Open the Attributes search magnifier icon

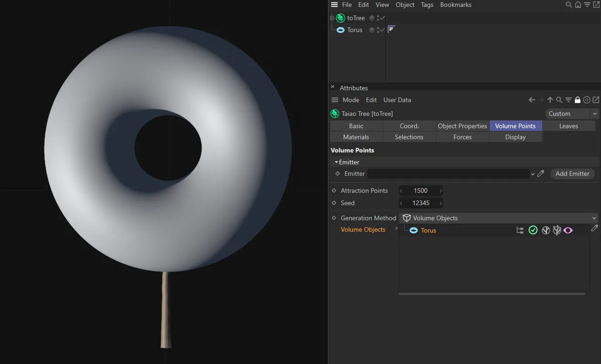pyautogui.click(x=559, y=100)
